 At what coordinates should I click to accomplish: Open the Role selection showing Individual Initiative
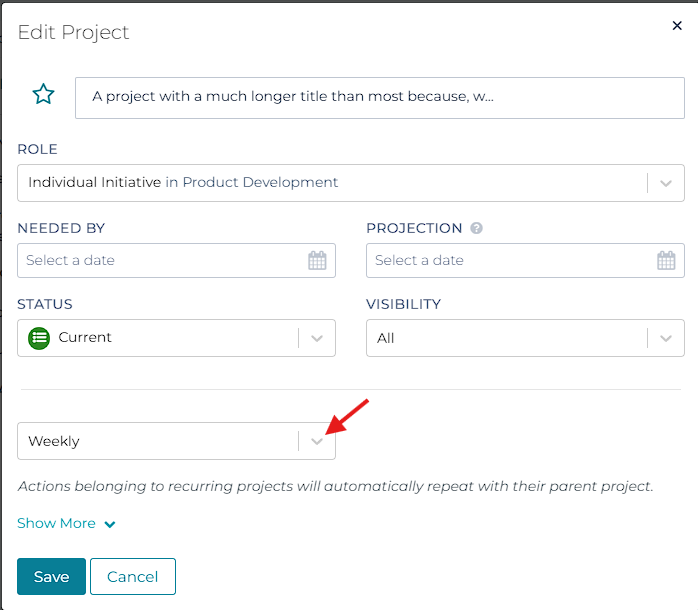tap(330, 183)
